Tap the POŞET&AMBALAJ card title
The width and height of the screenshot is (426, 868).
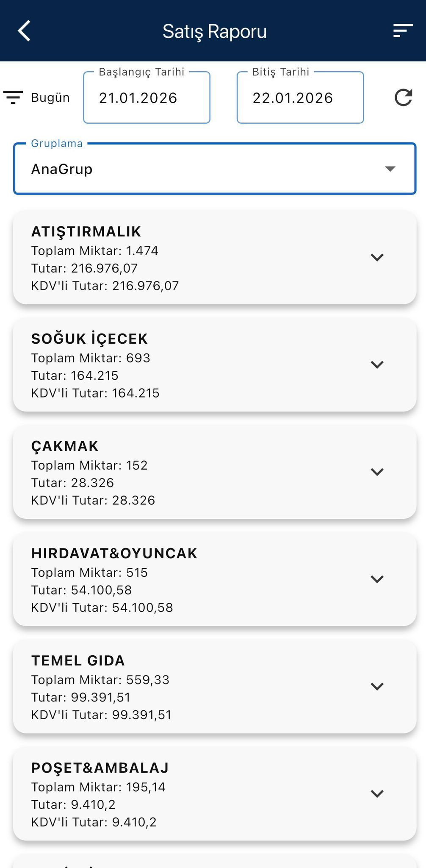(x=100, y=768)
